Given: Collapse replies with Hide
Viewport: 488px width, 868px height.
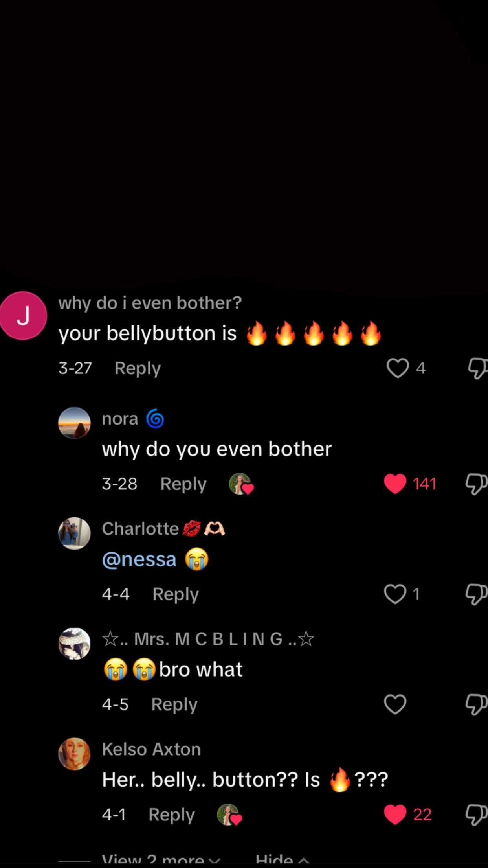Looking at the screenshot, I should pyautogui.click(x=281, y=860).
